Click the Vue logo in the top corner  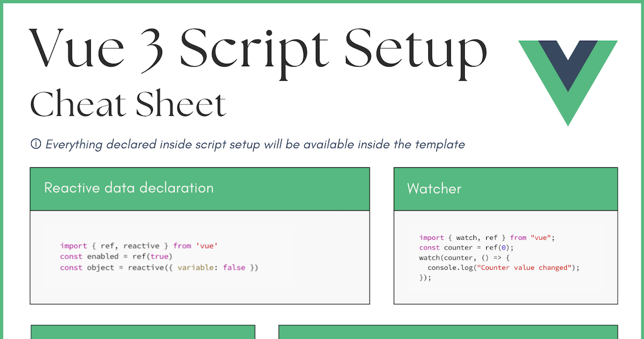pos(567,80)
